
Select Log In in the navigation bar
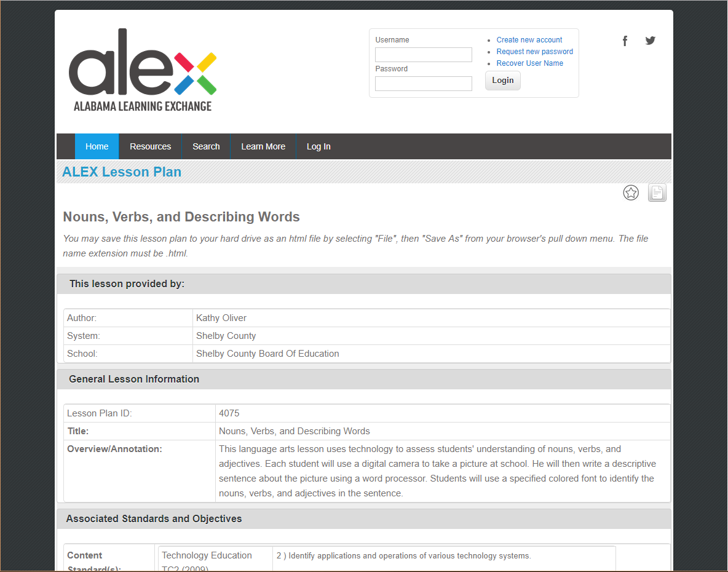(318, 146)
